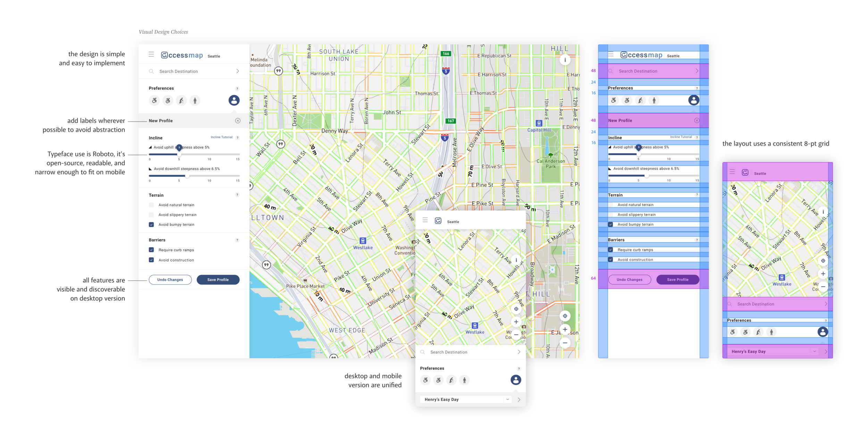This screenshot has height=435, width=868.
Task: Uncheck Avoid construction in left desktop panel
Action: [x=151, y=260]
